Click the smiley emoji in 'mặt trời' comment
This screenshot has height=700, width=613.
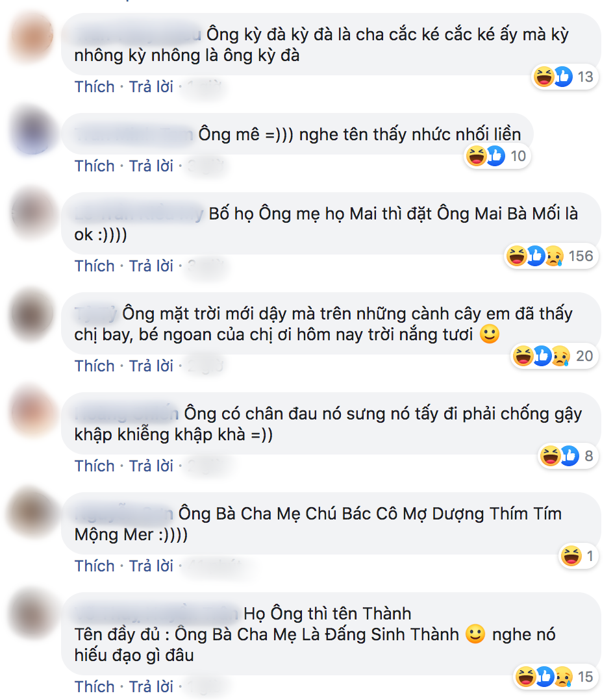(x=490, y=334)
